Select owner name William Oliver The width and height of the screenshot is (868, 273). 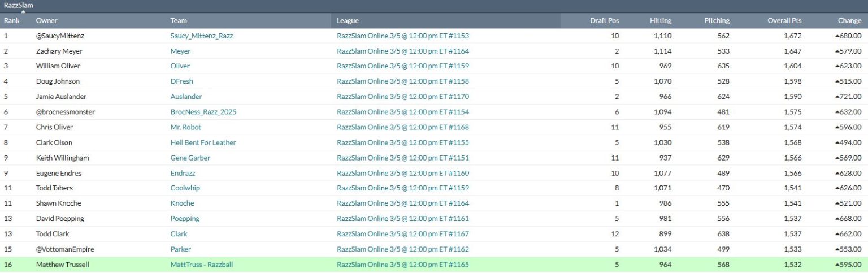[58, 66]
